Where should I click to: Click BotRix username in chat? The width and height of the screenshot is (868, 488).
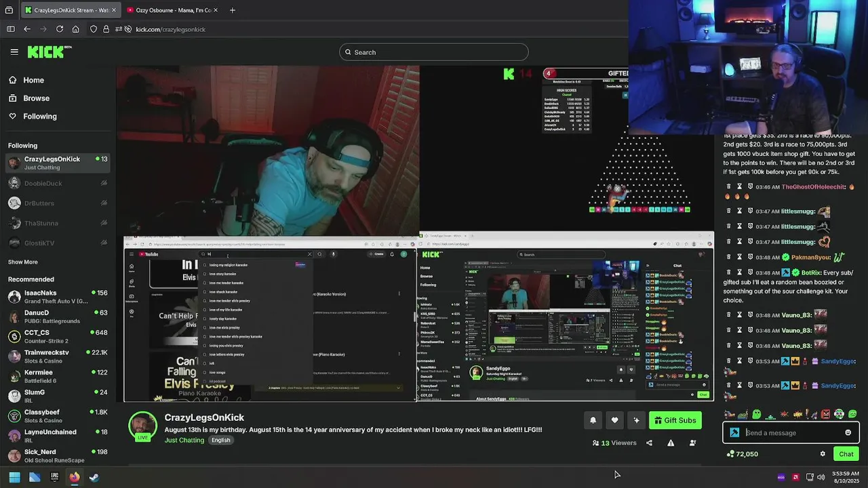pos(810,272)
